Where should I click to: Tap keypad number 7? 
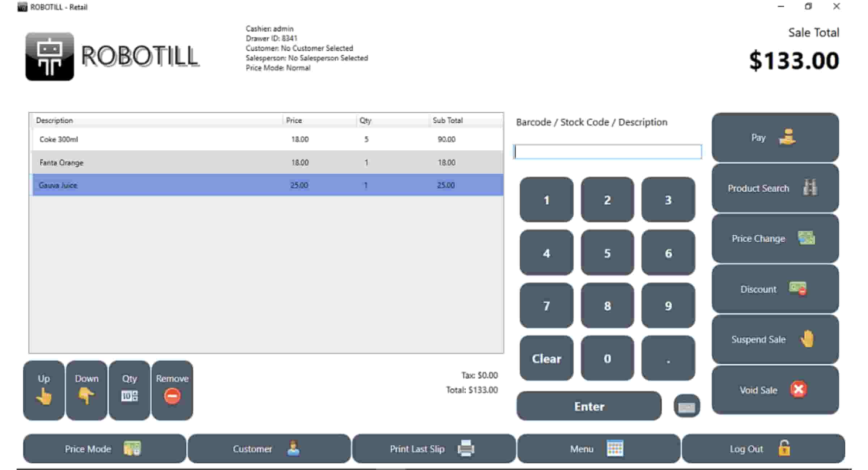click(x=546, y=305)
